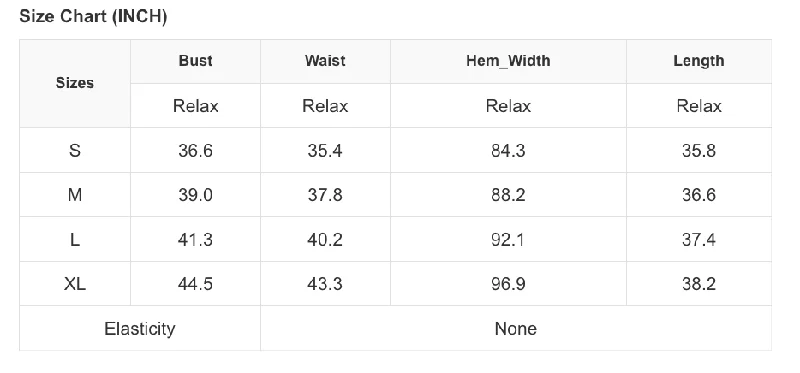Select hem width value 84.3
Image resolution: width=800 pixels, height=373 pixels.
[508, 151]
